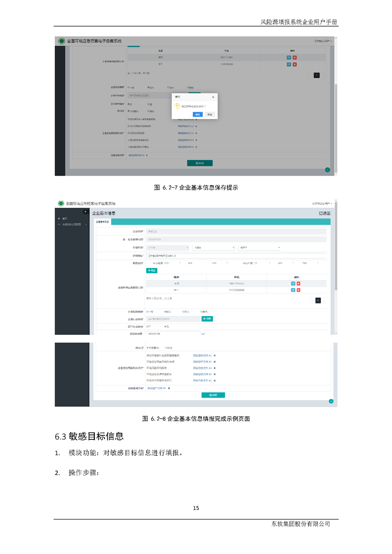Click the 已退回 status text in Figure 6.2-8
The width and height of the screenshot is (392, 554).
point(324,213)
